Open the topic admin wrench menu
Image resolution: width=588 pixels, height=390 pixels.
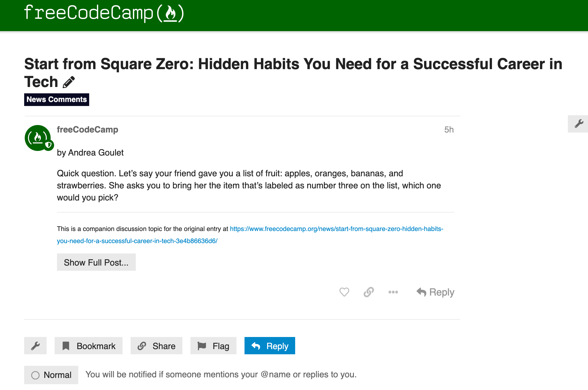pyautogui.click(x=35, y=346)
